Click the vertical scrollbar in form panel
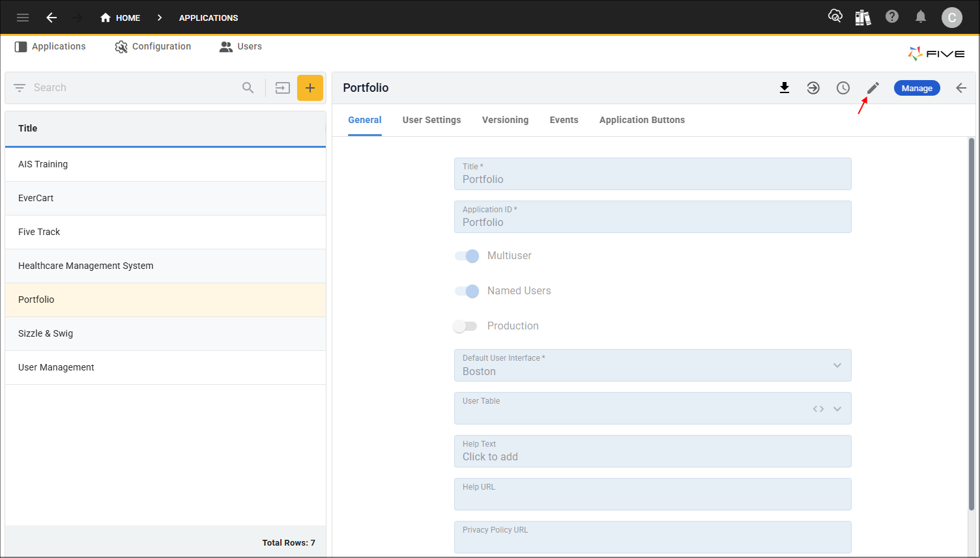This screenshot has height=558, width=980. (971, 326)
